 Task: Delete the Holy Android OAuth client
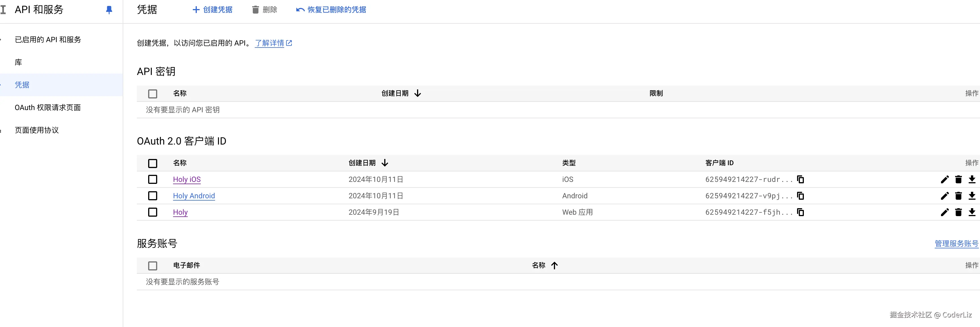[958, 196]
